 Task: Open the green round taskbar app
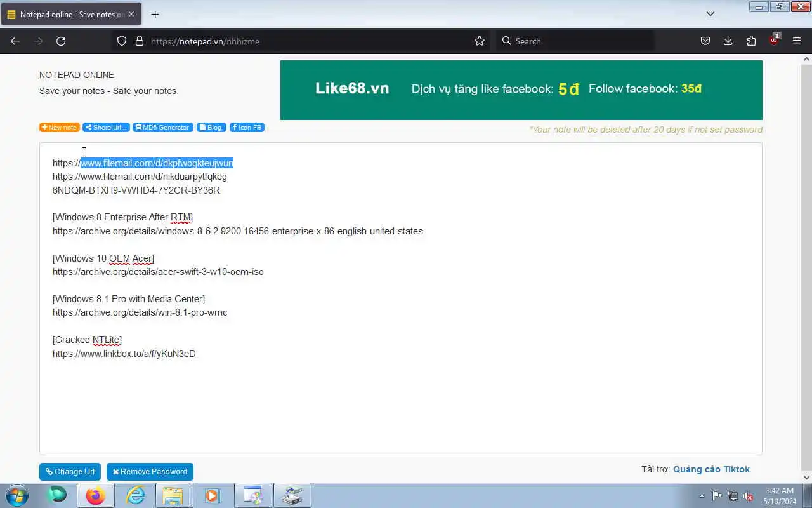[57, 495]
